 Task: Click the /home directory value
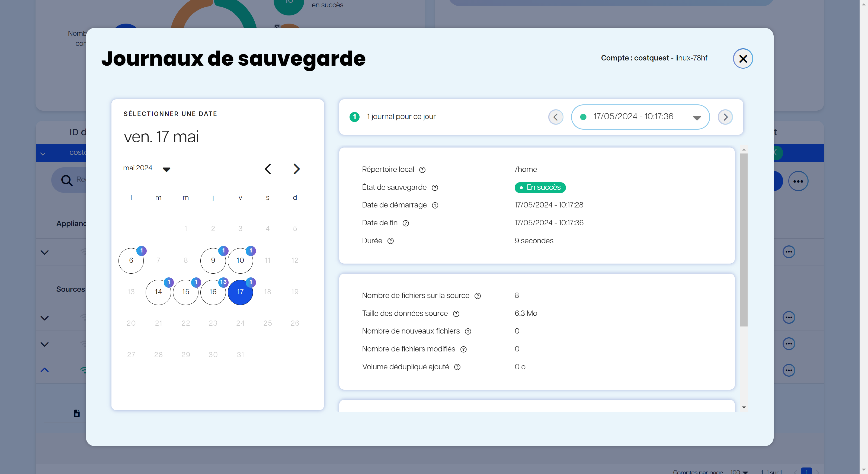point(526,169)
